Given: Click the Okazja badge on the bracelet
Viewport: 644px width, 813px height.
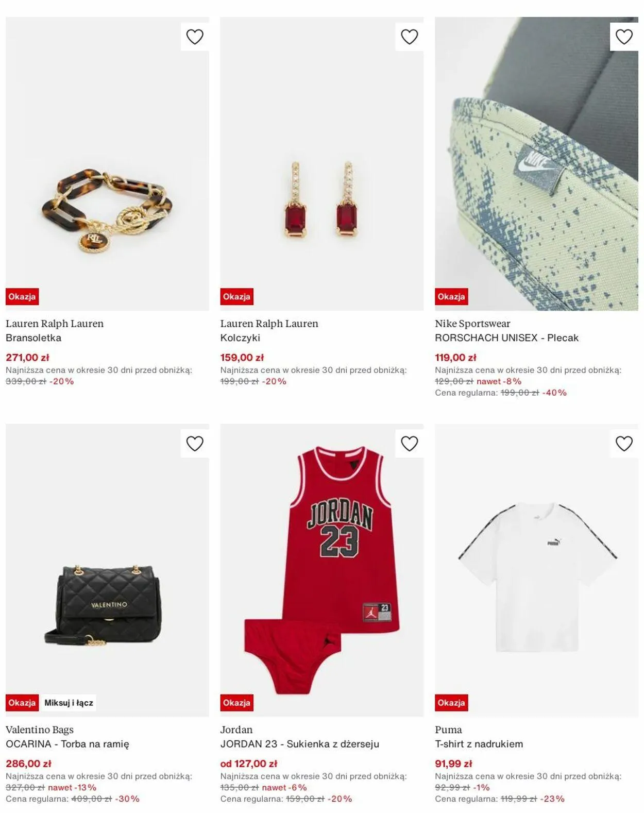Looking at the screenshot, I should [22, 297].
